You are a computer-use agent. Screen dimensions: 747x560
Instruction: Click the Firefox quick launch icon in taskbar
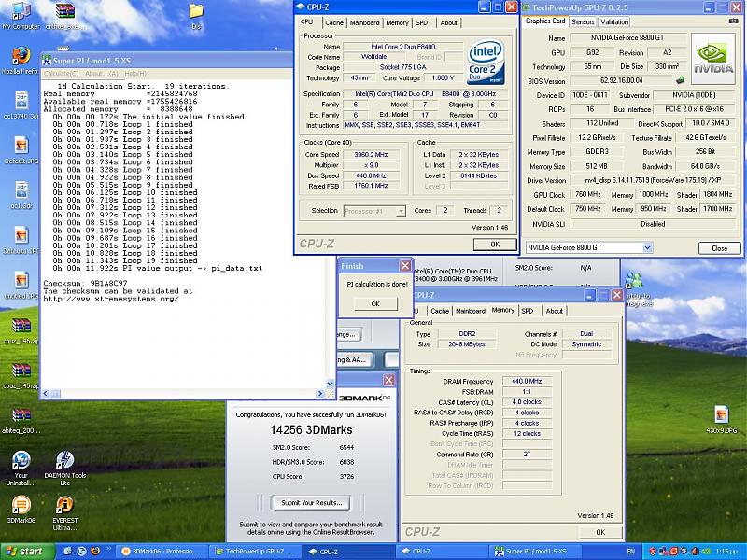click(x=95, y=551)
